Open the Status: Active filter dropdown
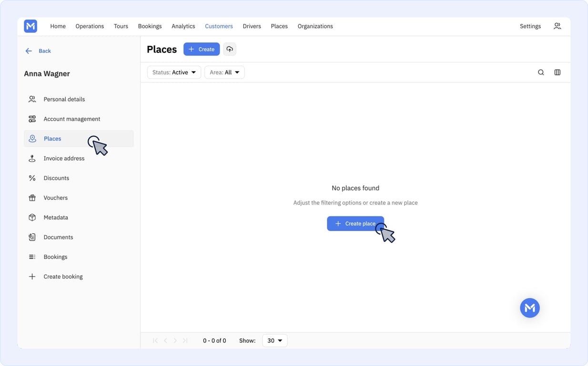 click(174, 72)
